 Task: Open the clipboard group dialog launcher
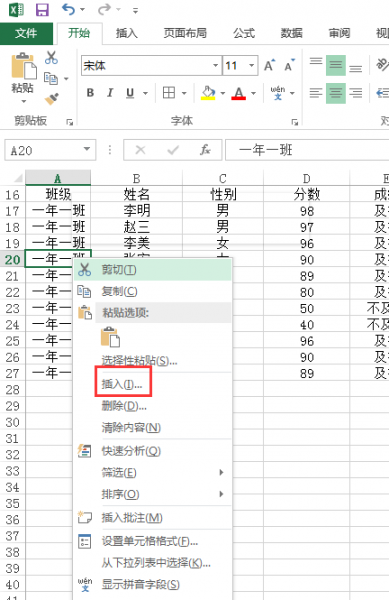[x=69, y=122]
